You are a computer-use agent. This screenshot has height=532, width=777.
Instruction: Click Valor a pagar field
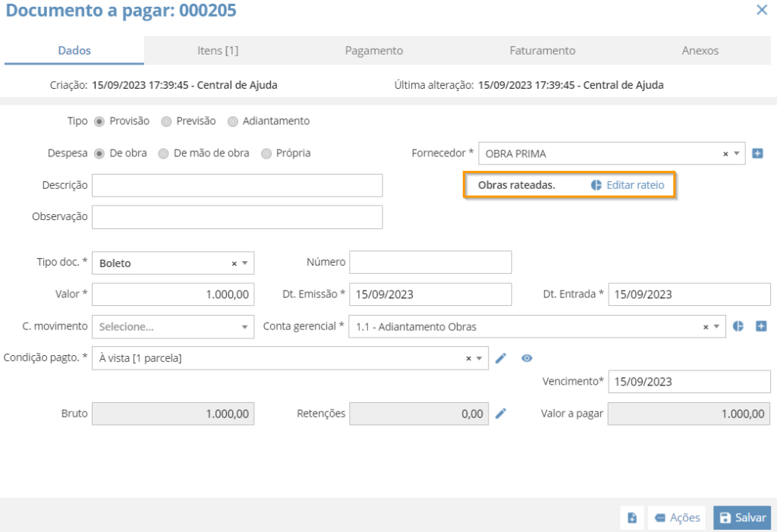coord(689,414)
